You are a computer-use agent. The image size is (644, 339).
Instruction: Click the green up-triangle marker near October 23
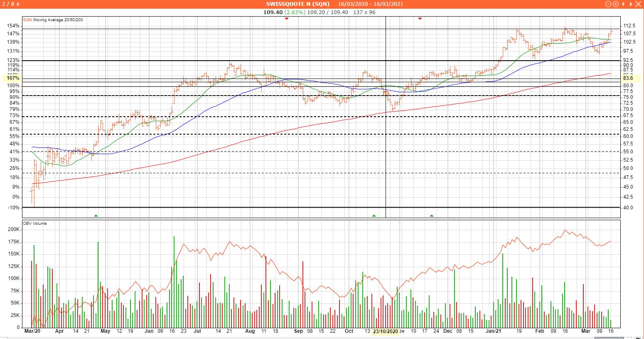pos(374,216)
